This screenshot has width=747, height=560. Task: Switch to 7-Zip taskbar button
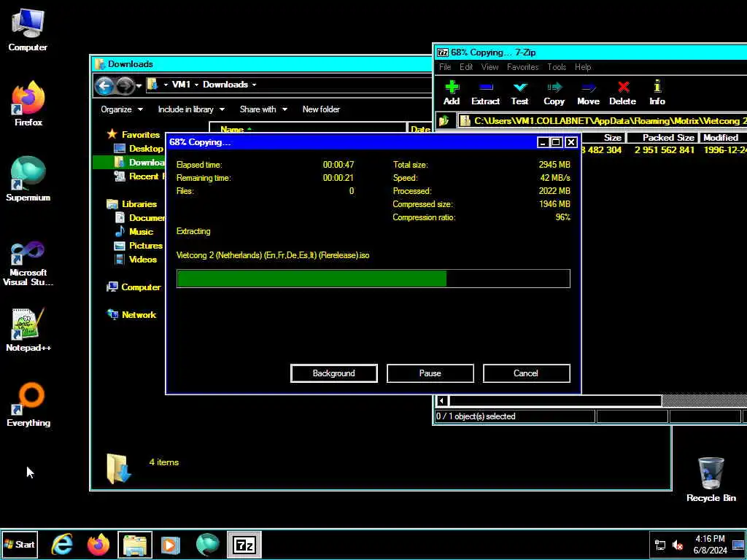pos(244,544)
